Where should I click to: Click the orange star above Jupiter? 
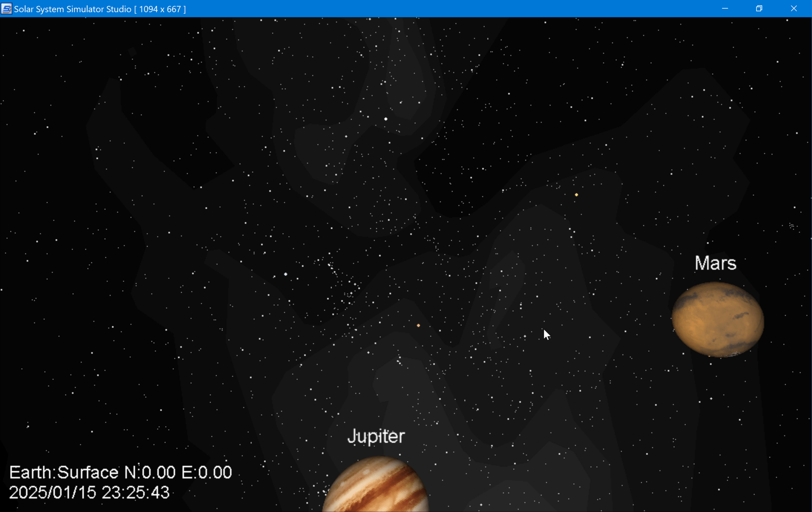pos(418,325)
